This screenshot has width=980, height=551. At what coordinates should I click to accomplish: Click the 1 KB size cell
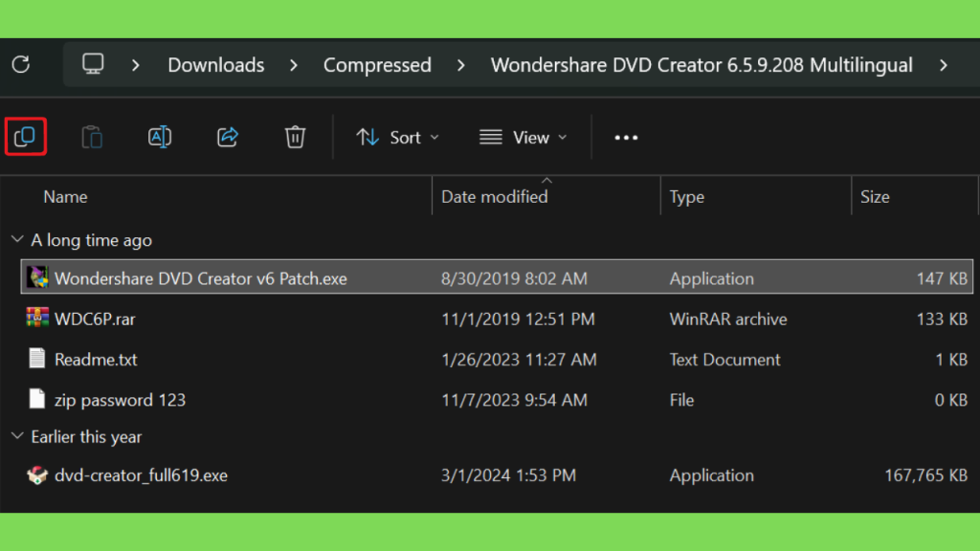(x=951, y=360)
